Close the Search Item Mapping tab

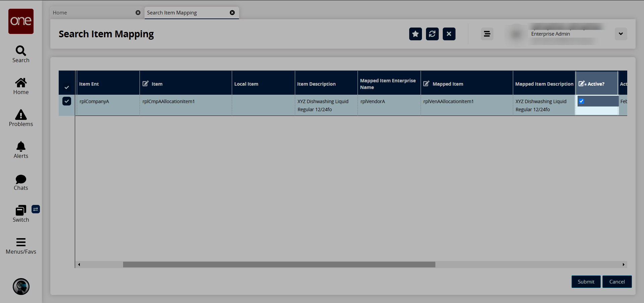pos(232,12)
